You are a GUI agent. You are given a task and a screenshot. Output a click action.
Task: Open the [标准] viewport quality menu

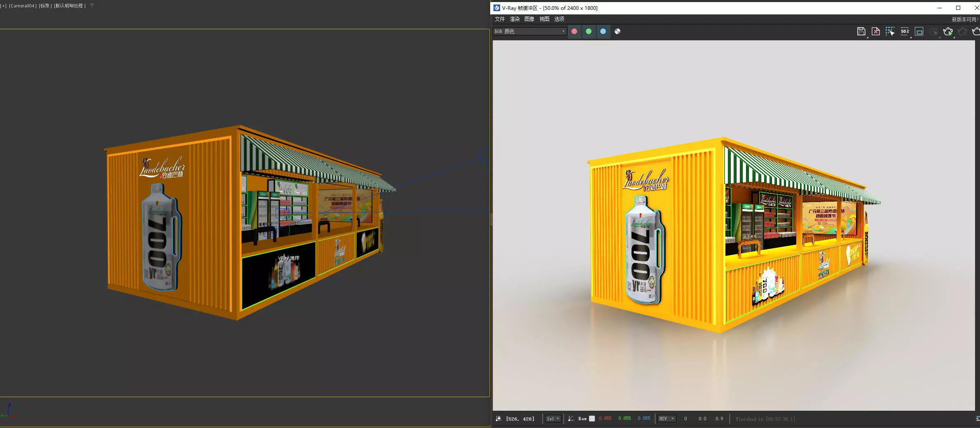[x=45, y=6]
